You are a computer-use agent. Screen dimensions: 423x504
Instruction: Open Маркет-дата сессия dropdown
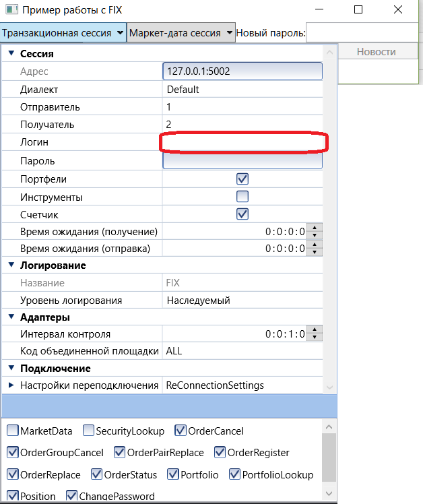click(181, 32)
